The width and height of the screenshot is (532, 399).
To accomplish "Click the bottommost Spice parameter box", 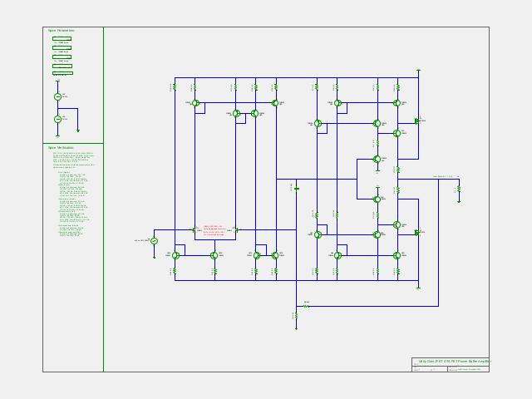I will 63,73.
